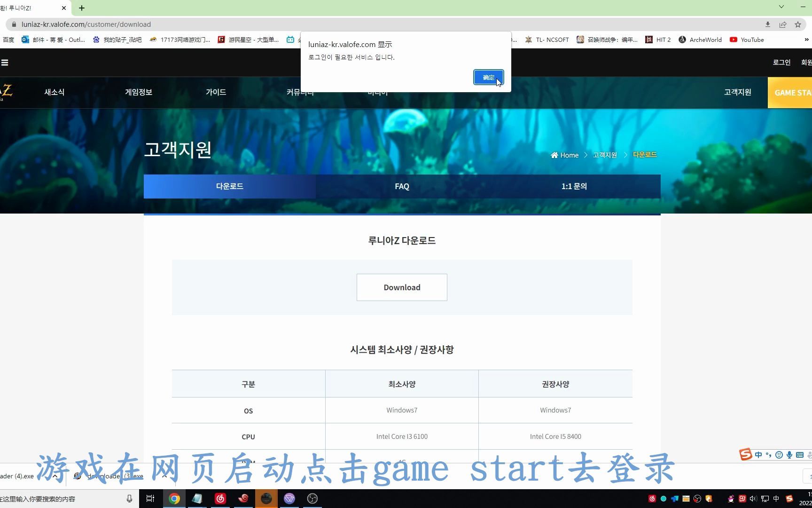Open the HIT 2 bookmark
Image resolution: width=812 pixels, height=508 pixels.
coord(658,40)
